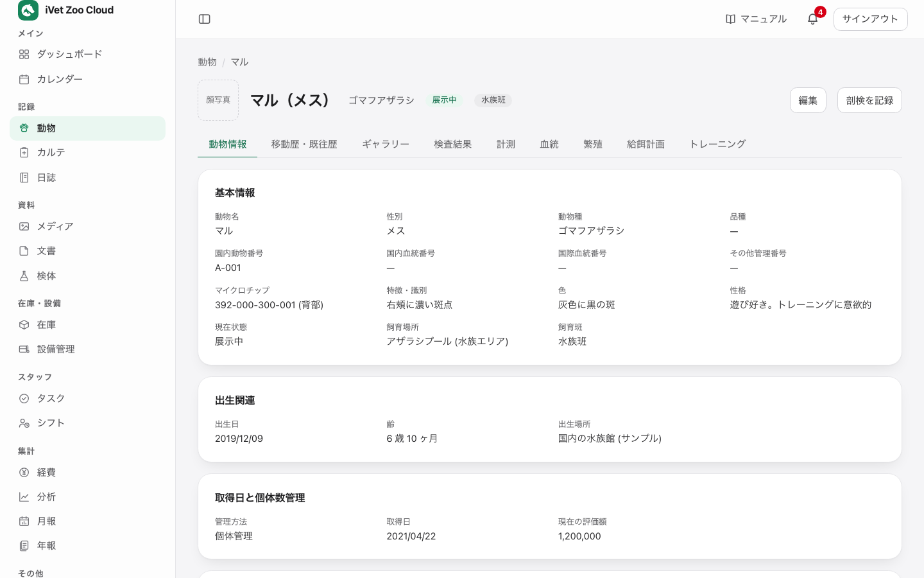
Task: Switch to the 動物情報 tab
Action: tap(228, 144)
